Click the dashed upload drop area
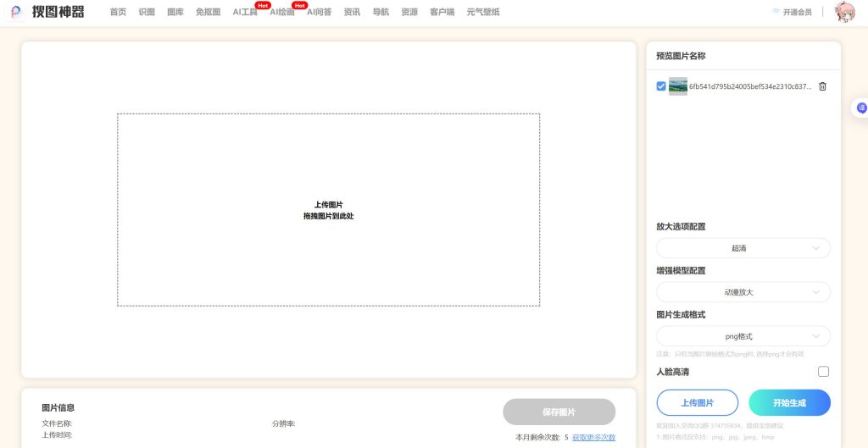 pyautogui.click(x=328, y=210)
